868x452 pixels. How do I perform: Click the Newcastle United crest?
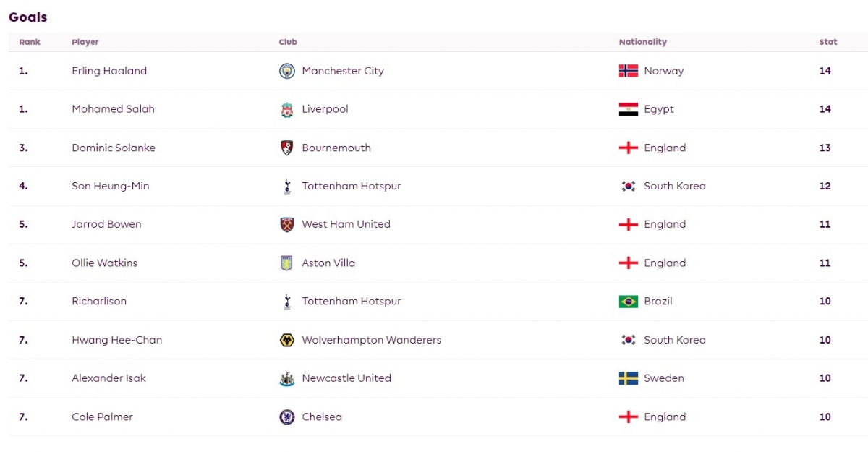coord(287,378)
